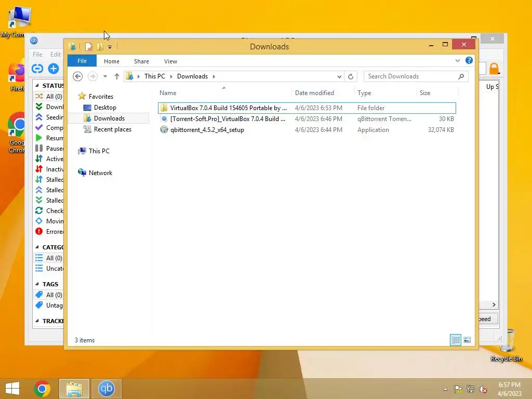Open Explorer Help question mark
The width and height of the screenshot is (532, 399).
tap(469, 60)
